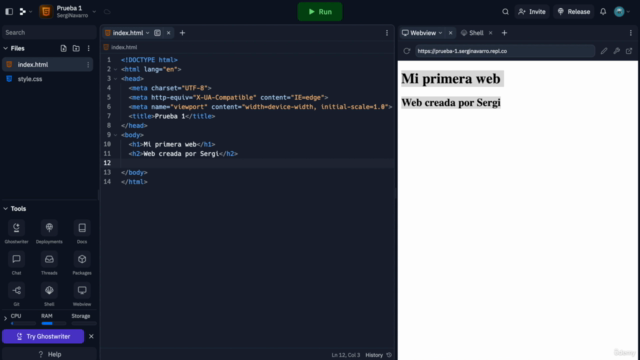
Task: Open the index.html tab dropdown arrow
Action: tap(148, 33)
